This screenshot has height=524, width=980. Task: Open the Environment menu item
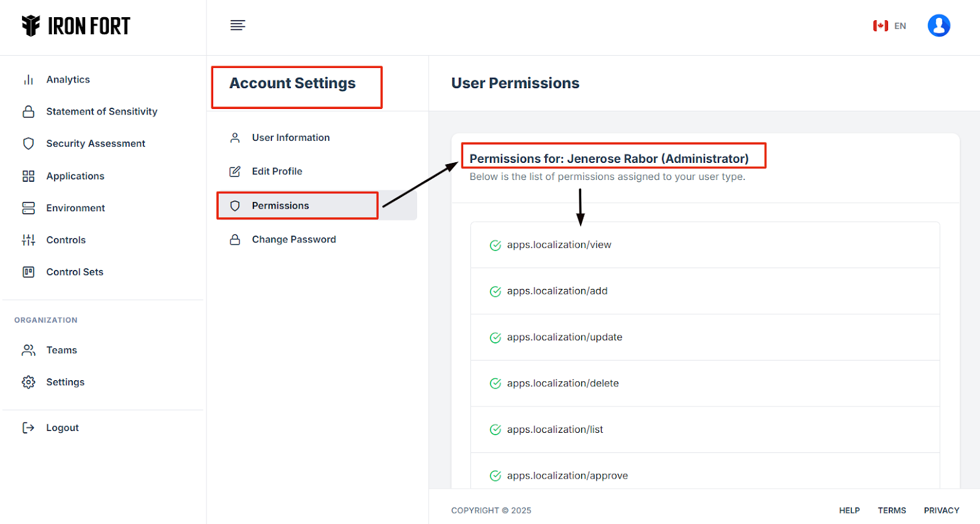tap(75, 208)
